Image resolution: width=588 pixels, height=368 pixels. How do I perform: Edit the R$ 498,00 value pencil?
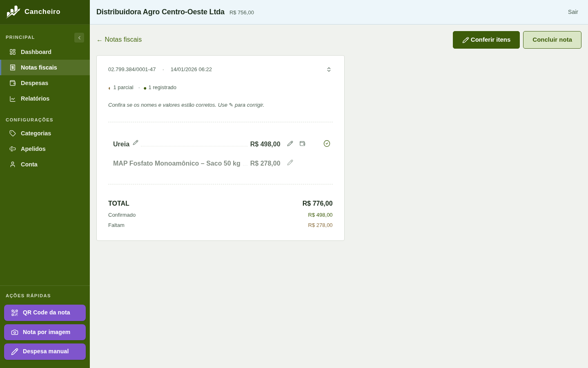290,144
